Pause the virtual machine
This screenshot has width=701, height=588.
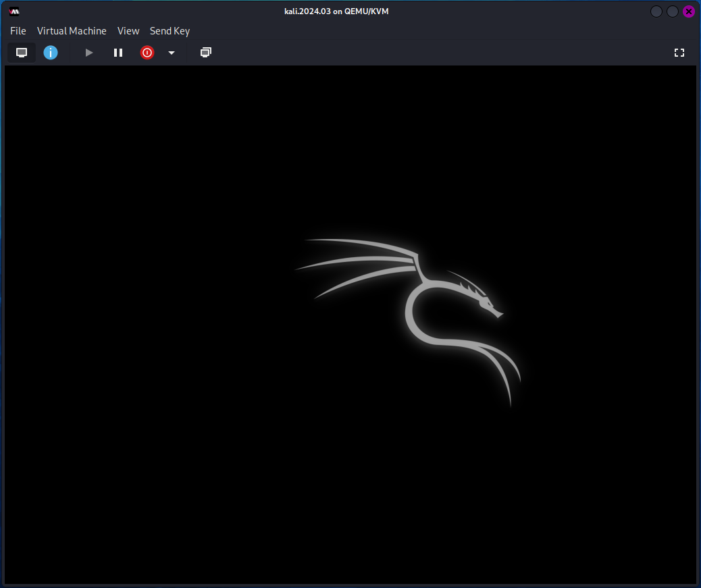pos(118,53)
